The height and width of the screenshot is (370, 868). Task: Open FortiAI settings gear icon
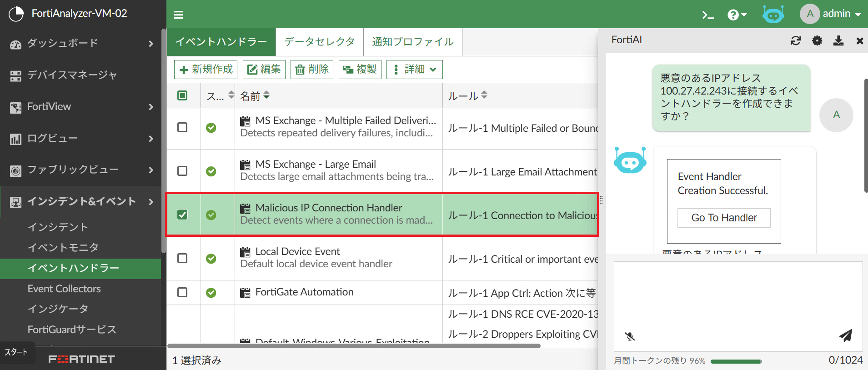click(817, 41)
